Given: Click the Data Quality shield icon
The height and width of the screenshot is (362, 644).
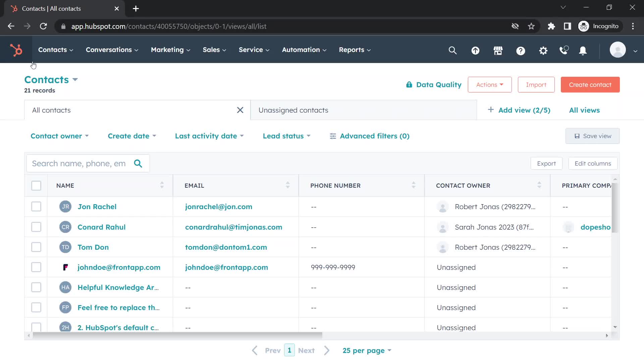Looking at the screenshot, I should pyautogui.click(x=408, y=84).
